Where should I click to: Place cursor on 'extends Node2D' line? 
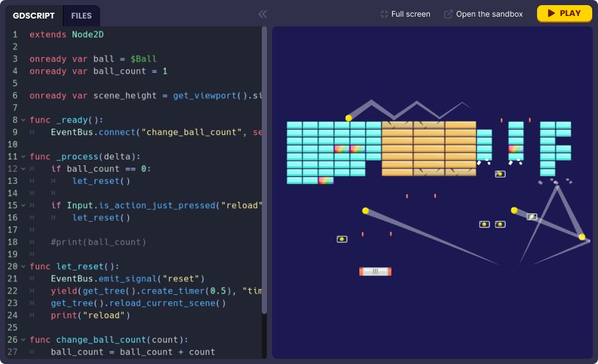click(66, 35)
